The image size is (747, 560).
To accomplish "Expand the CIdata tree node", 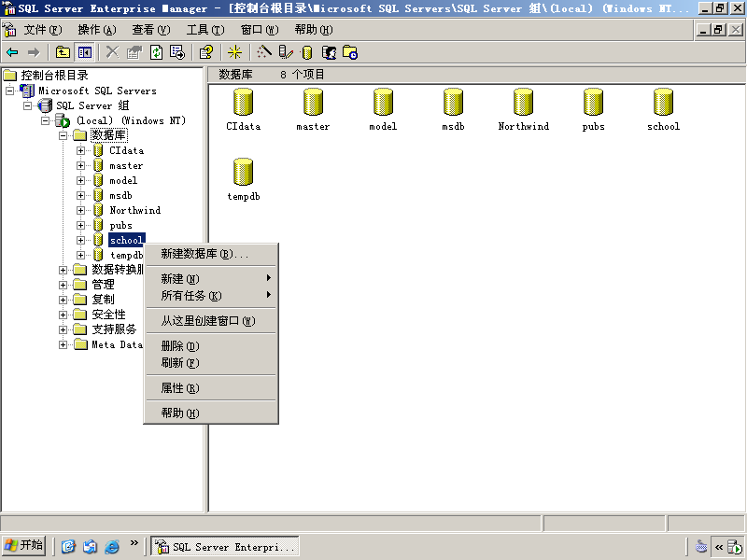I will click(x=80, y=150).
